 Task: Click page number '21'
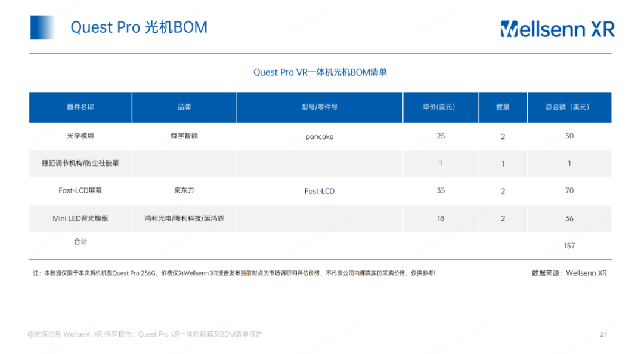coord(603,335)
